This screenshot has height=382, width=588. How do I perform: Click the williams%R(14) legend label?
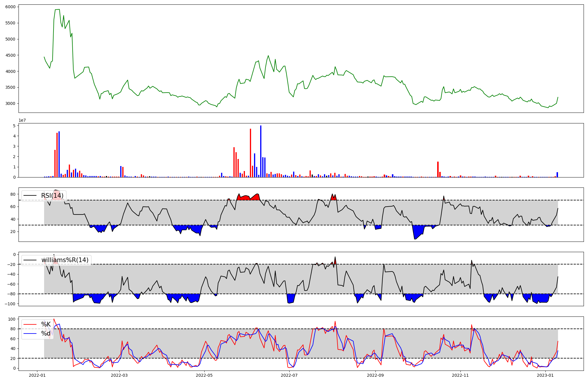click(x=65, y=260)
